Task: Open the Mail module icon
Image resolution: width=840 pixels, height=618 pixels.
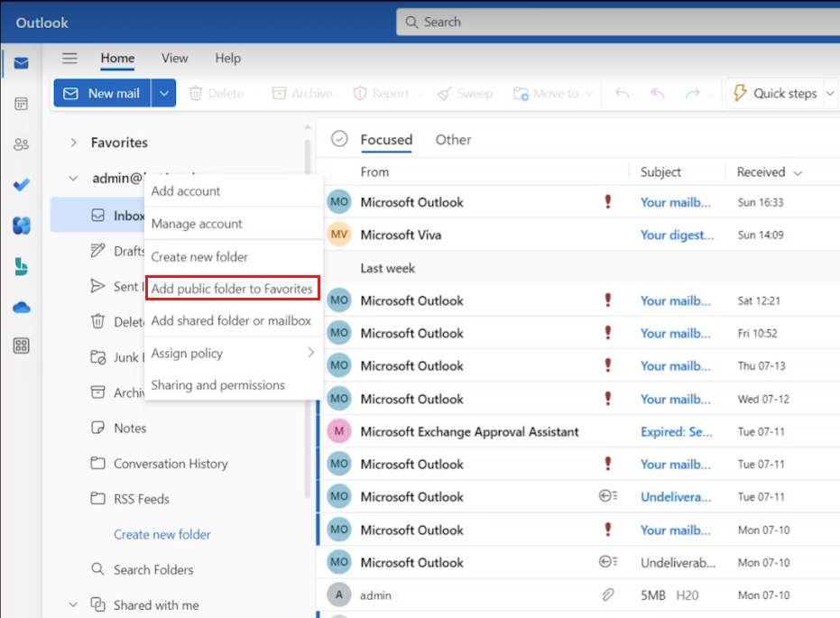Action: tap(20, 63)
